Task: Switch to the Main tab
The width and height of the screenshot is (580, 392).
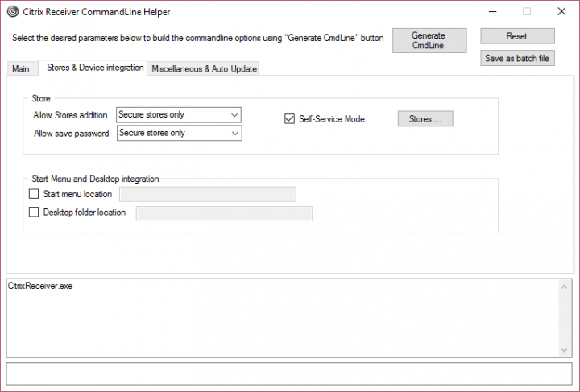Action: tap(21, 69)
